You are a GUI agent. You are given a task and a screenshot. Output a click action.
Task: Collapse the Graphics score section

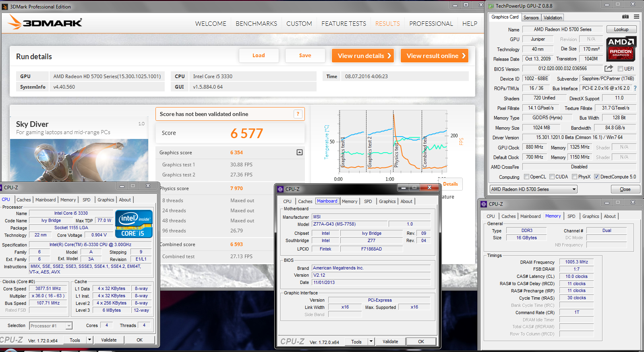[299, 152]
